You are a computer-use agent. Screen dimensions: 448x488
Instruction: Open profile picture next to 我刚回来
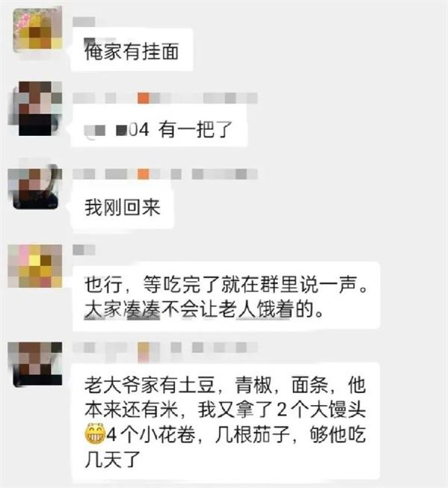[x=36, y=187]
